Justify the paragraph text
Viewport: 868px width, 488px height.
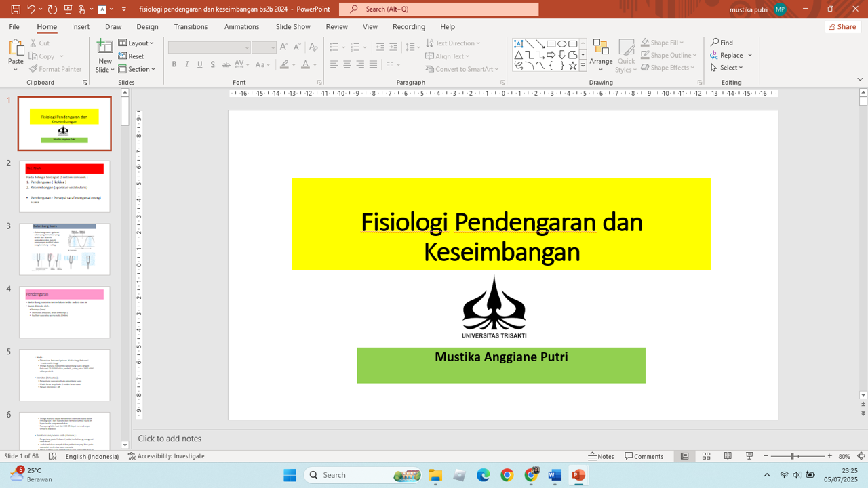[373, 64]
